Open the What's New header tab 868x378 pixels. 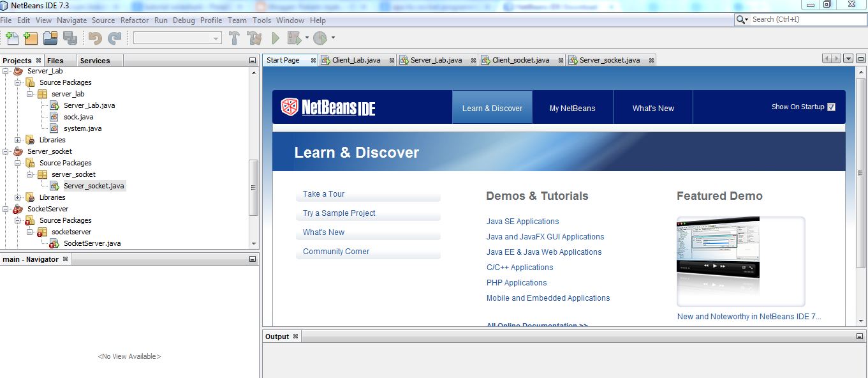(x=653, y=108)
